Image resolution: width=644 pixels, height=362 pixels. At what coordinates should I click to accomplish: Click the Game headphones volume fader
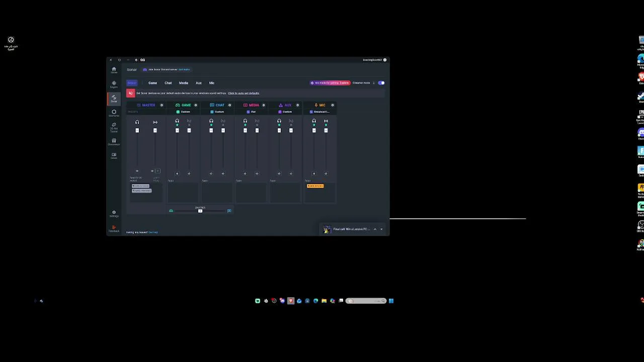click(177, 130)
